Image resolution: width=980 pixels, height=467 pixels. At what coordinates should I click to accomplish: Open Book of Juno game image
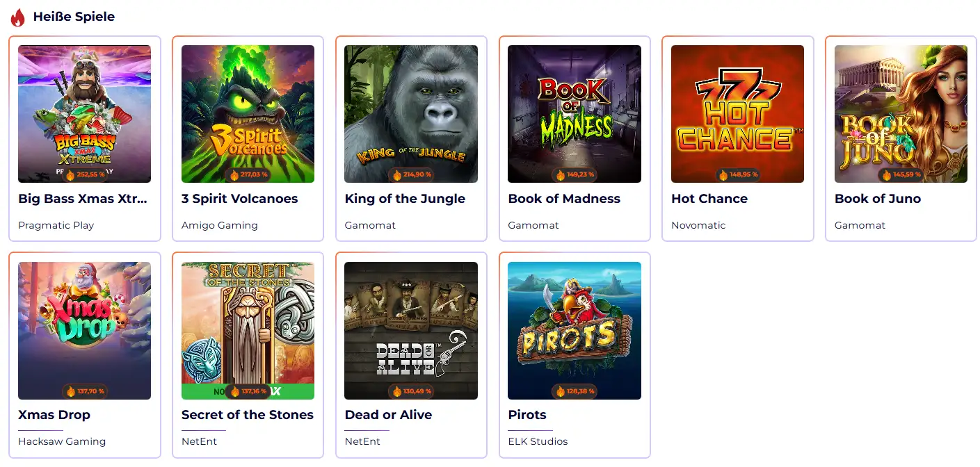coord(901,114)
